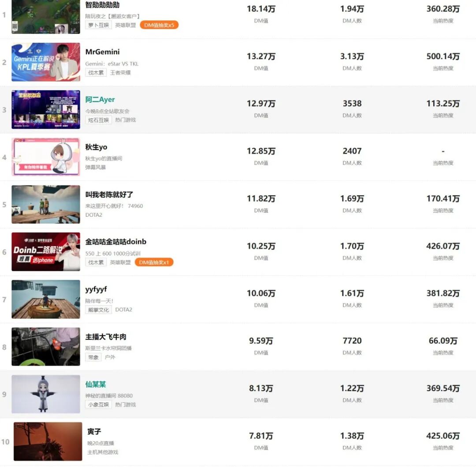
Task: Select the 小象互娱 guild tag
Action: click(x=98, y=405)
